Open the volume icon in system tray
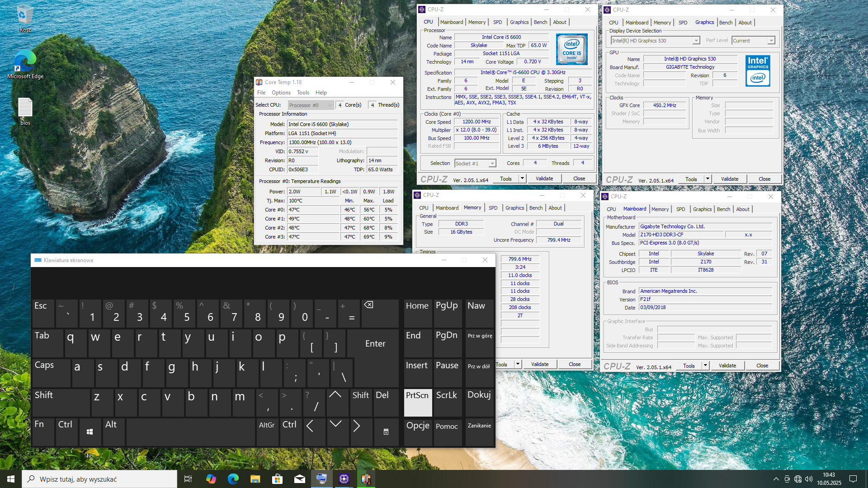 click(809, 479)
